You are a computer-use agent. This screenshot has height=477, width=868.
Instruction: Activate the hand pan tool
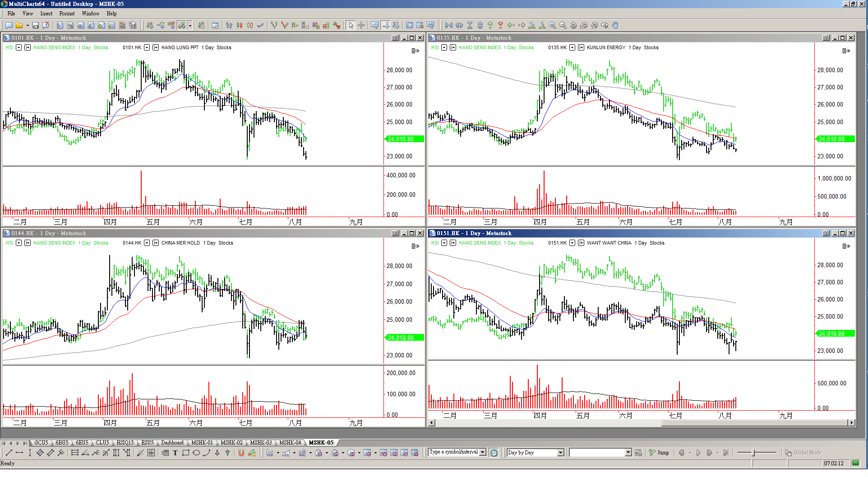tap(615, 26)
